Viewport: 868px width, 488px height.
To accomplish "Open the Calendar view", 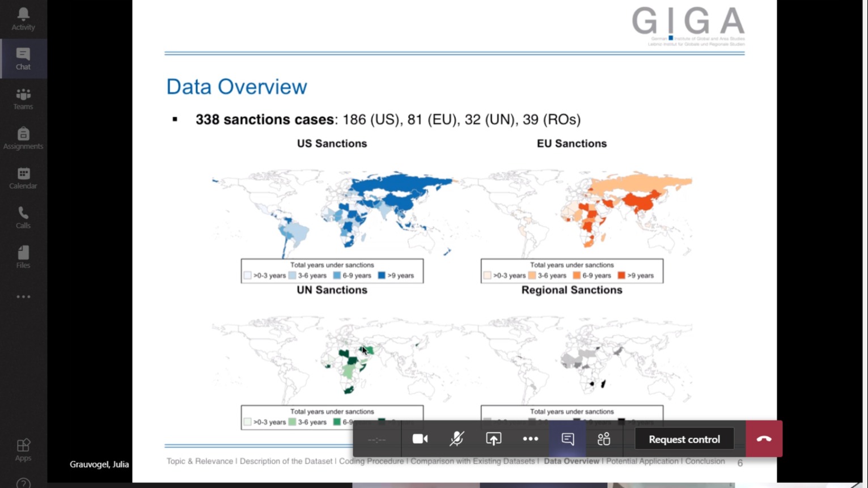I will [23, 178].
